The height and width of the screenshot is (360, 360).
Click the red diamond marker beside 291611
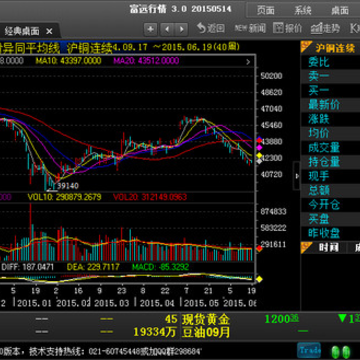(x=259, y=248)
